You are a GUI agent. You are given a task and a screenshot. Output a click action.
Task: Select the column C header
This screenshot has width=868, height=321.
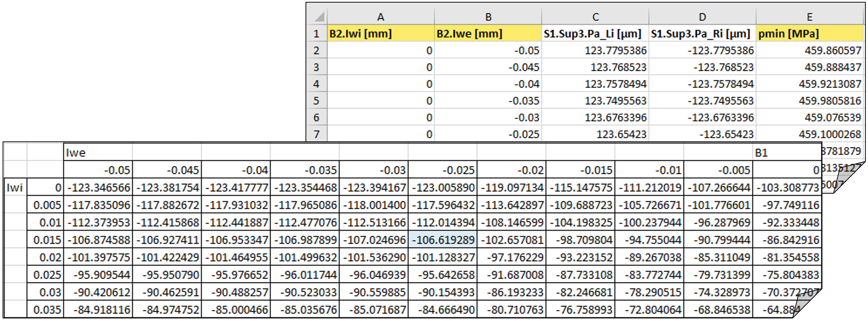tap(595, 17)
